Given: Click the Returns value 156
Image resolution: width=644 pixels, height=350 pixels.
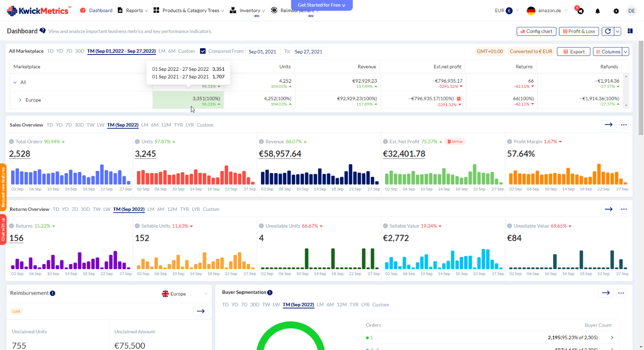Looking at the screenshot, I should point(16,238).
